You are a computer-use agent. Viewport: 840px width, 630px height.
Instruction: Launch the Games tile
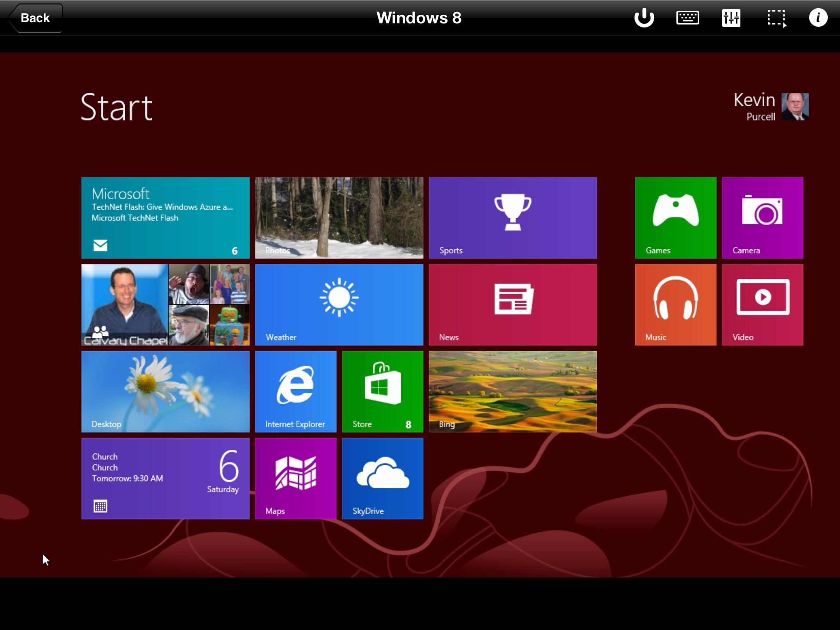click(676, 218)
